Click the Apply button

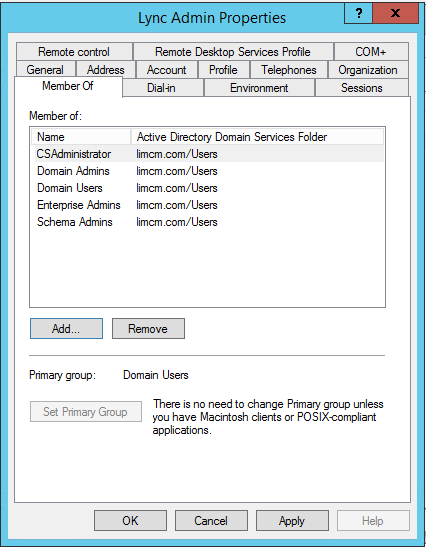point(292,521)
